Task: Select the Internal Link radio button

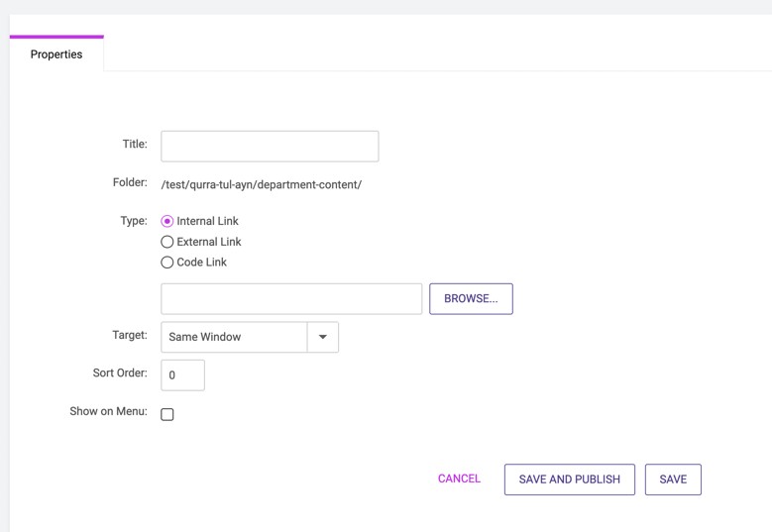Action: point(167,222)
